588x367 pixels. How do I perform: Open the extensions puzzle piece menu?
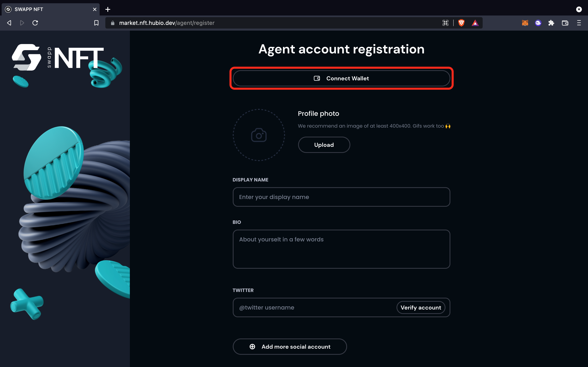[551, 23]
